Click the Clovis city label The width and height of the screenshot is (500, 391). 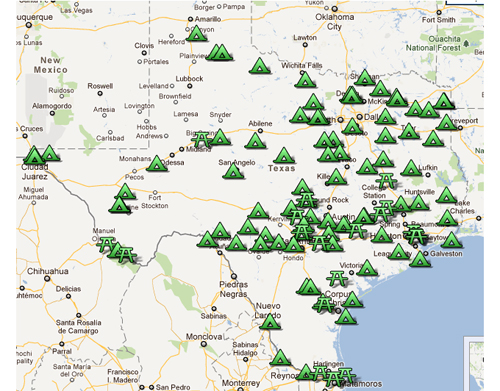coord(144,45)
